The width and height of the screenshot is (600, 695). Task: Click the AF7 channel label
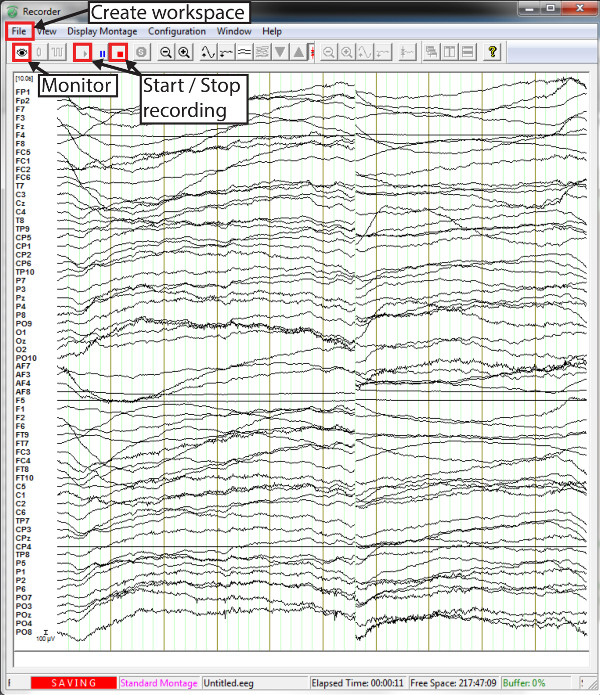[x=23, y=366]
